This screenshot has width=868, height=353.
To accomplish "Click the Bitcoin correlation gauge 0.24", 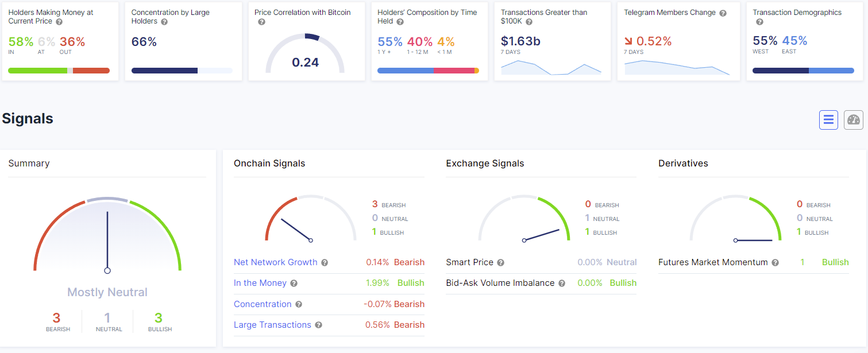I will (305, 55).
